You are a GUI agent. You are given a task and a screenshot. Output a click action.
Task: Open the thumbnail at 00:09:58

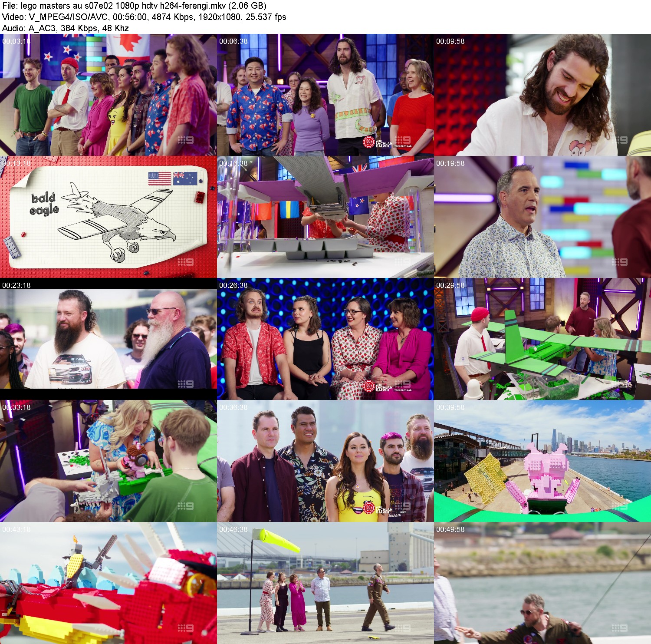[542, 95]
